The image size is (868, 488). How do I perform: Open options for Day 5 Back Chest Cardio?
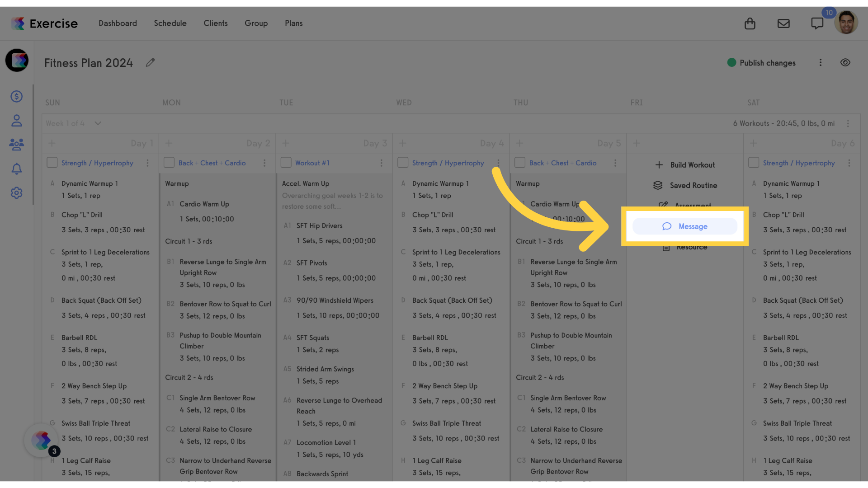(615, 163)
